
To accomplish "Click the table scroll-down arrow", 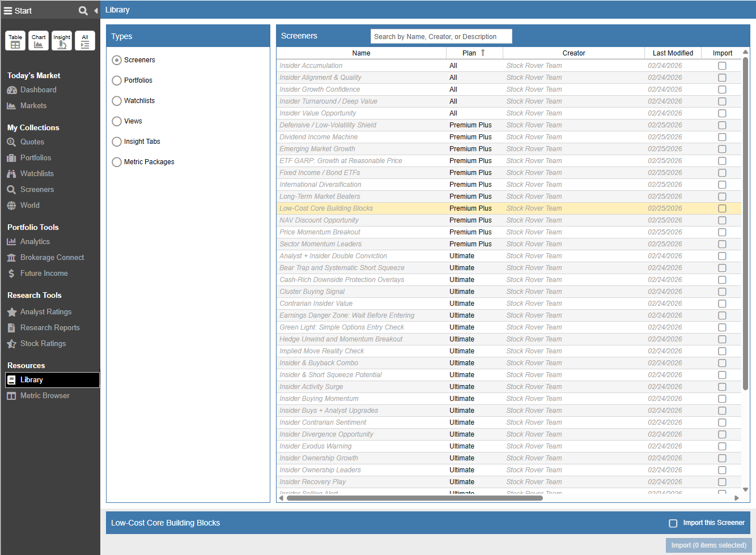I will (745, 490).
